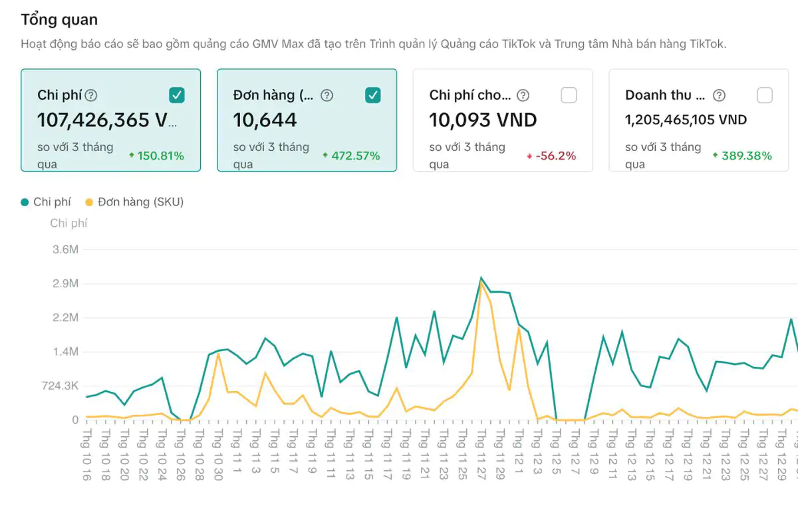Click the teal Chi phí legend dot
The width and height of the screenshot is (798, 532).
[25, 201]
